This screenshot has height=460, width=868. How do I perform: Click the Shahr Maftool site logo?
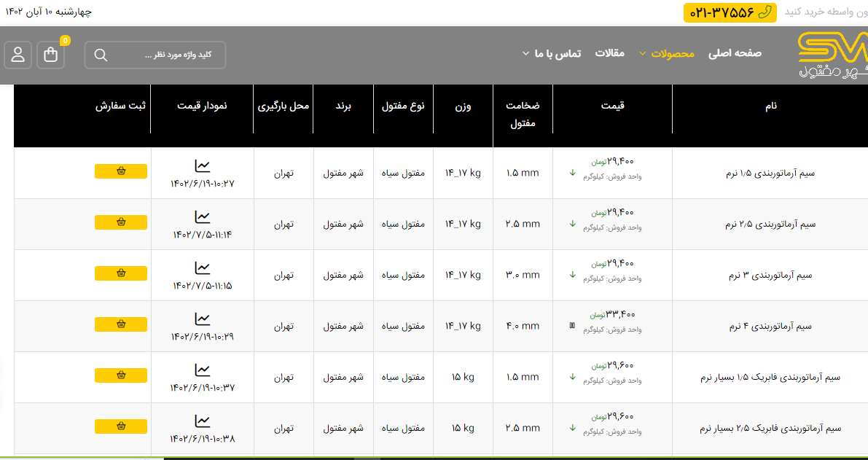coord(833,55)
